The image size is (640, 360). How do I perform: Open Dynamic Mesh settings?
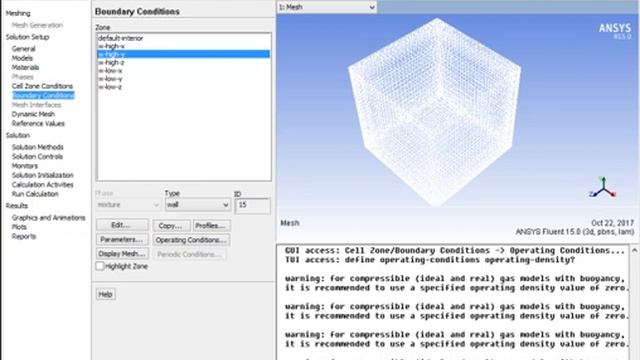[33, 114]
